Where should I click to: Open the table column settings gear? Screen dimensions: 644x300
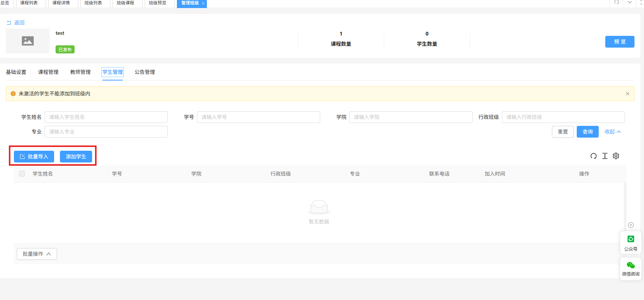(x=616, y=156)
